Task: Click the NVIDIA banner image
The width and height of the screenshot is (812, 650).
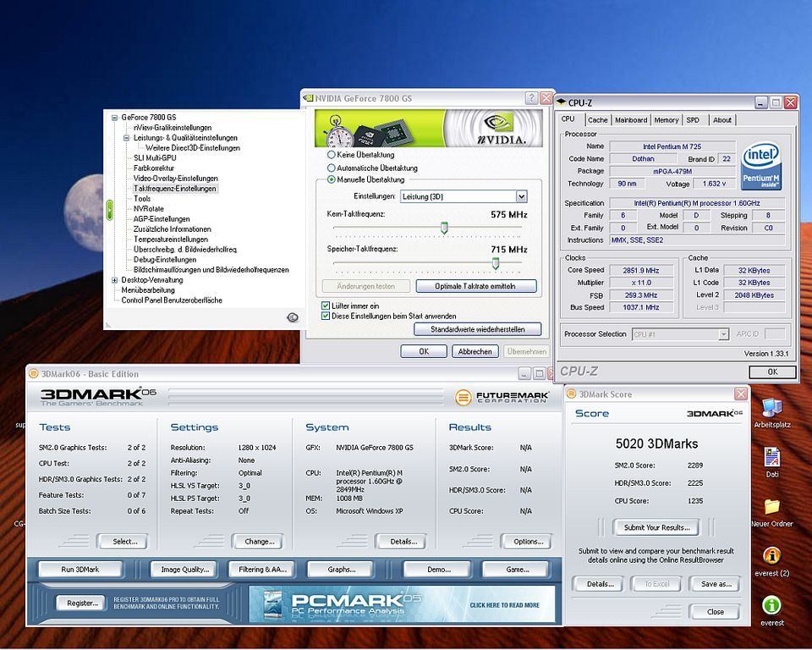Action: 429,128
